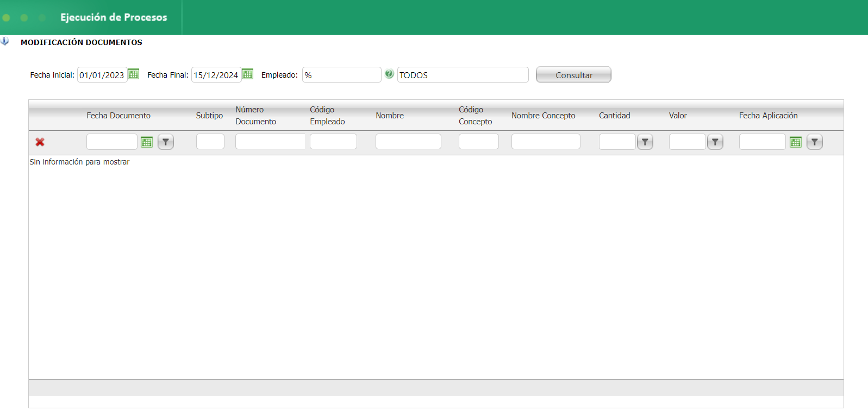Select the Ejecución de Procesos tab

(x=114, y=17)
